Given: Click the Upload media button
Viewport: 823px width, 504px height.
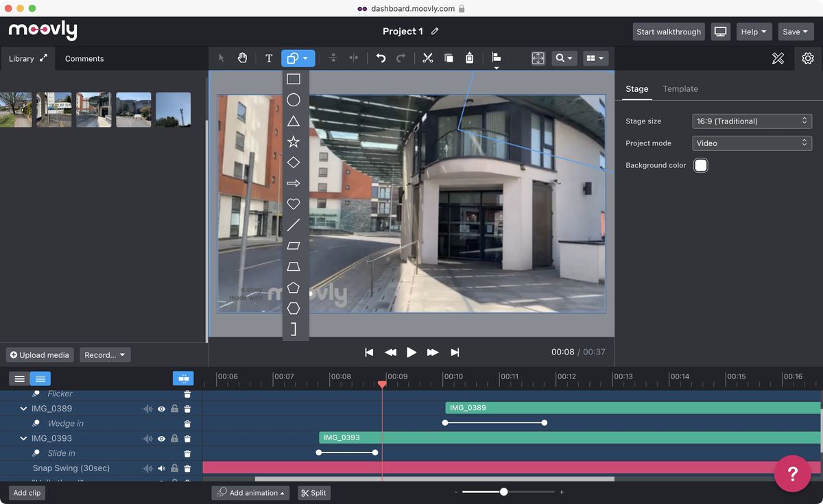Looking at the screenshot, I should coord(40,355).
